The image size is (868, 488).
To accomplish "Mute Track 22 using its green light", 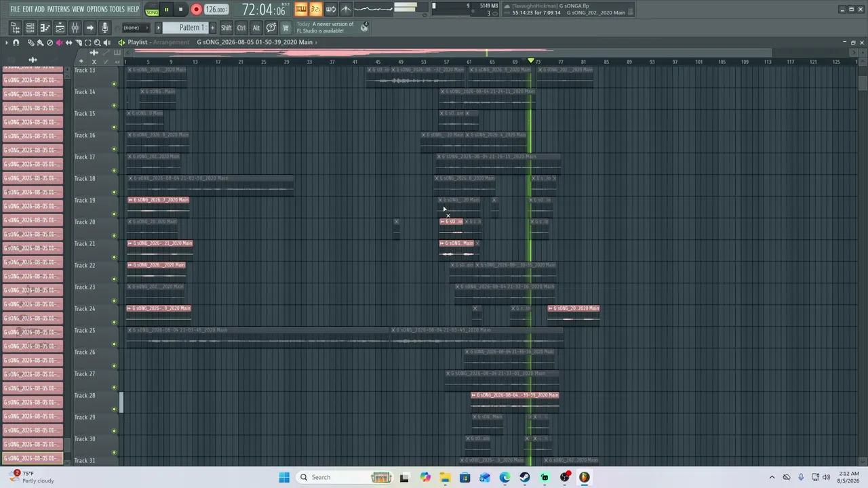I will click(x=114, y=279).
